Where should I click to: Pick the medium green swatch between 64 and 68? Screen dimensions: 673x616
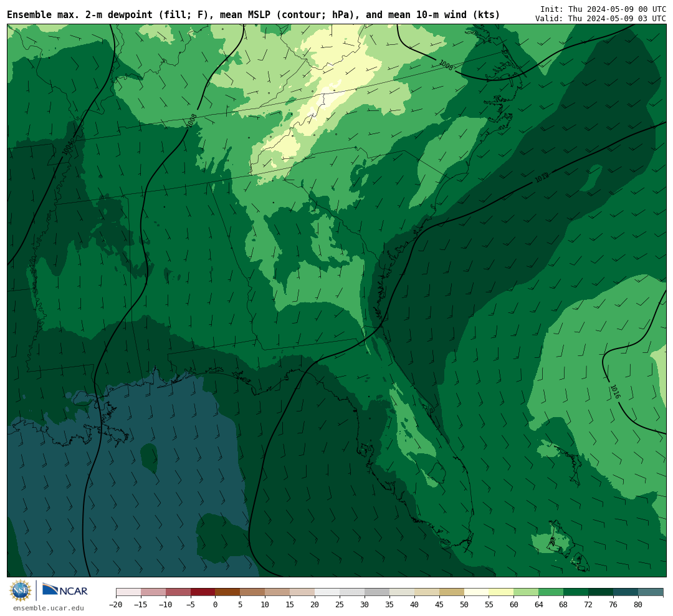click(551, 592)
